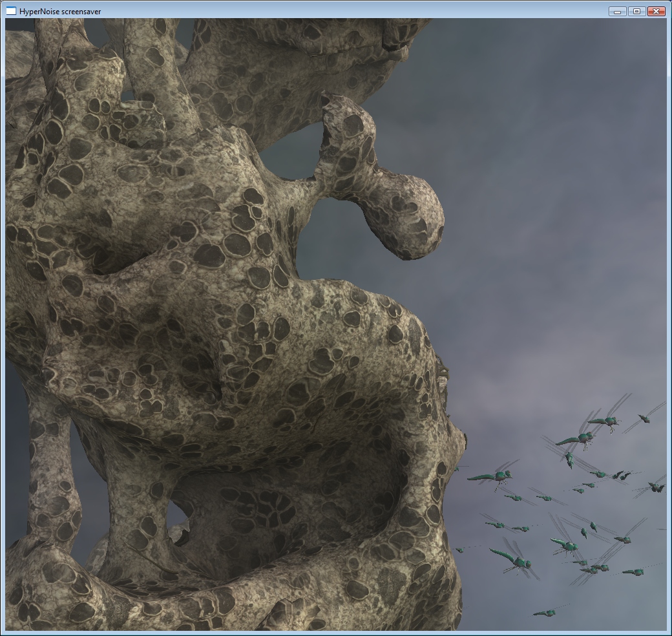Viewport: 672px width, 636px height.
Task: Open the HyperNoise window system menu icon
Action: pos(10,11)
